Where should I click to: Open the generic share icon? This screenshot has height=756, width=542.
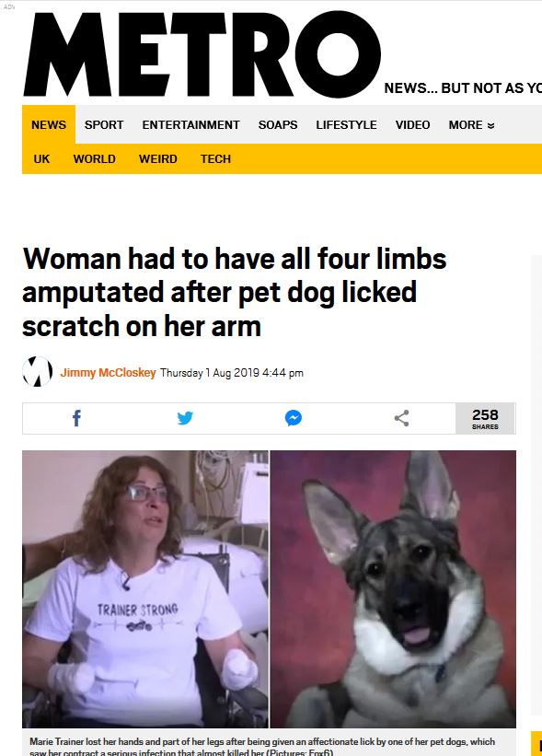coord(402,418)
